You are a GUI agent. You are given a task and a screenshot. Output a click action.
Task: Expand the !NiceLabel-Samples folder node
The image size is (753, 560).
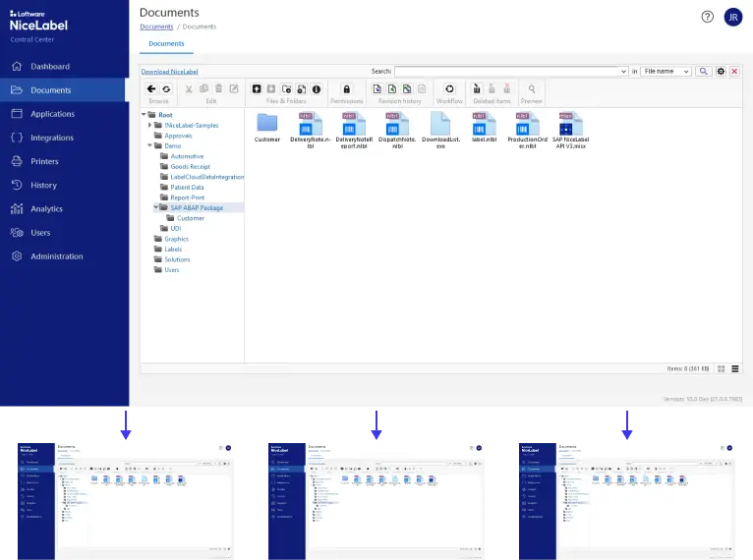[x=149, y=126]
